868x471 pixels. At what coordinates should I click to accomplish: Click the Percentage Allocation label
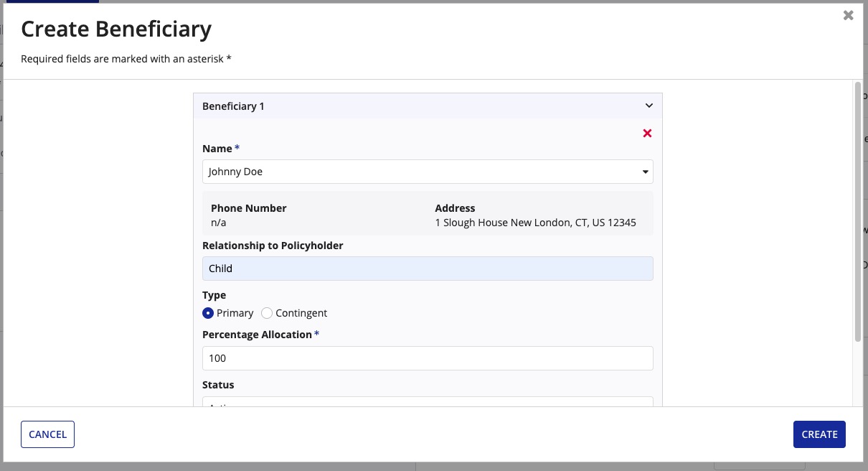pyautogui.click(x=257, y=335)
